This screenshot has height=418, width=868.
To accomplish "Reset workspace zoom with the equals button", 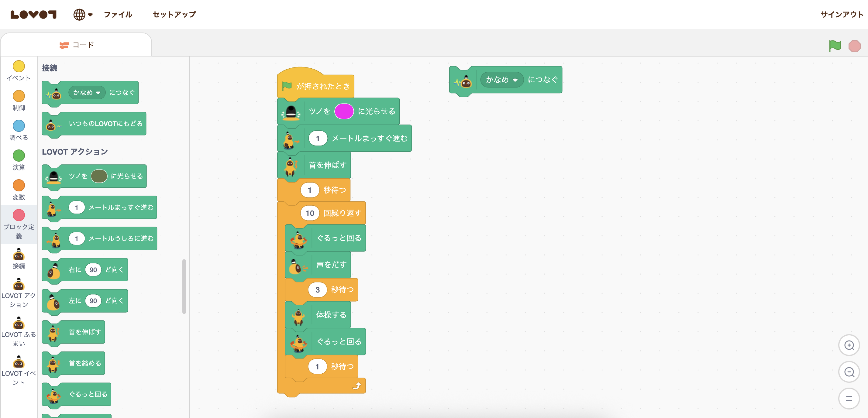I will [849, 399].
